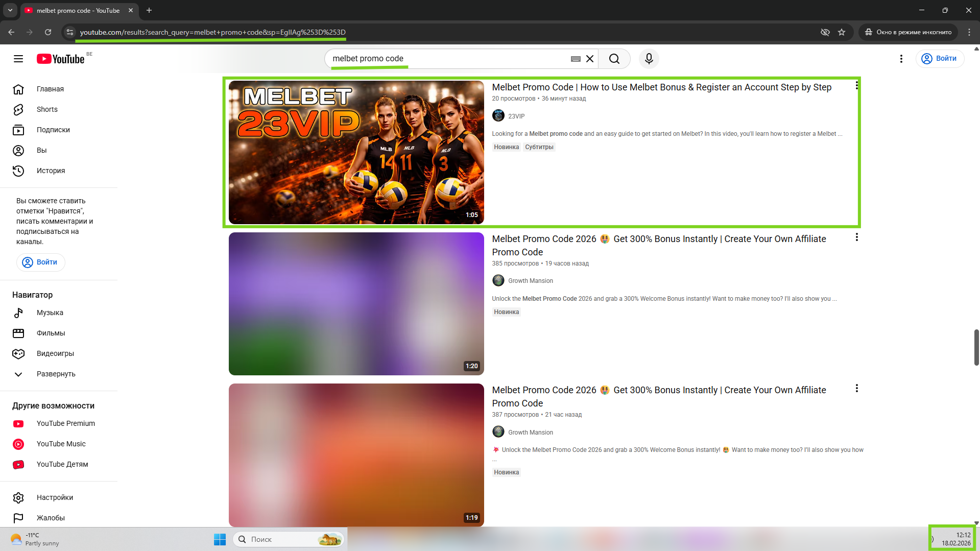Open video title 'How to Use Melbet Bonus'

[661, 87]
